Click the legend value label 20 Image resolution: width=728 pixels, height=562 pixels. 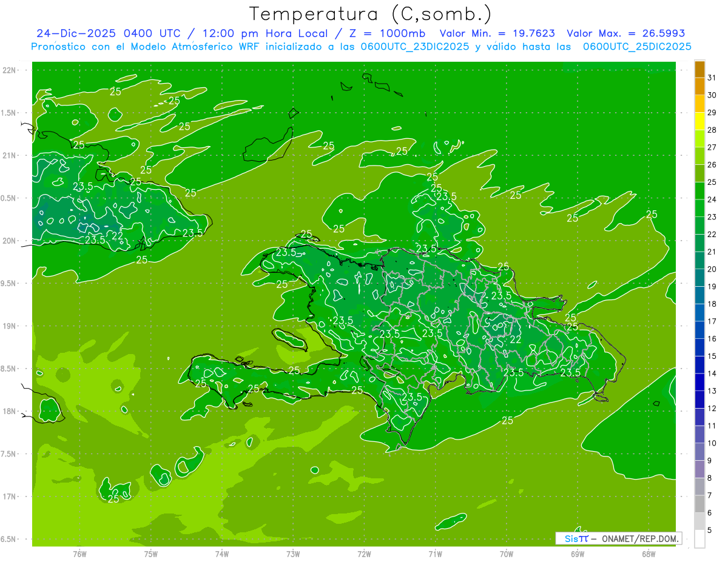click(712, 269)
